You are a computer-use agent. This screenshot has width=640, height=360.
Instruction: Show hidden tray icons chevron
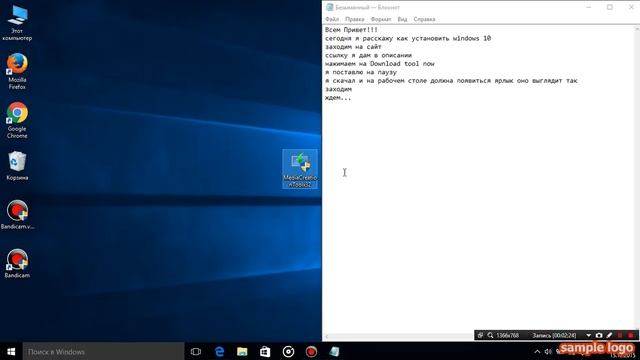click(x=537, y=351)
